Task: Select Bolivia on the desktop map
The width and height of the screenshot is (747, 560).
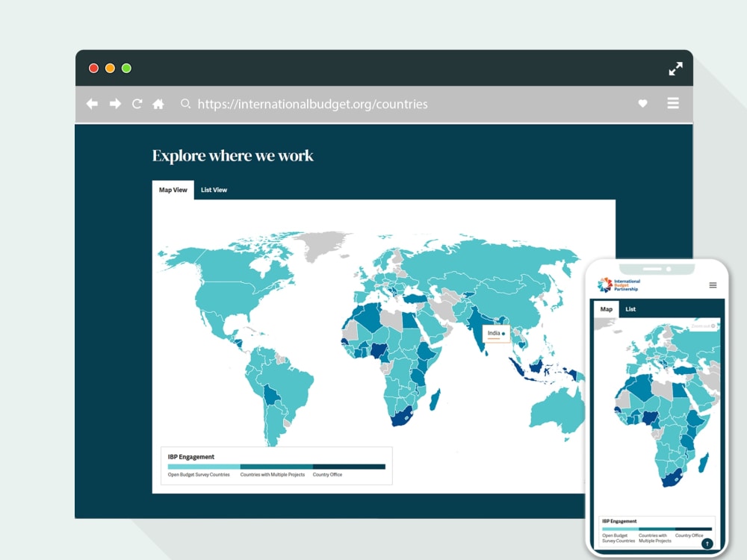Action: click(x=271, y=394)
